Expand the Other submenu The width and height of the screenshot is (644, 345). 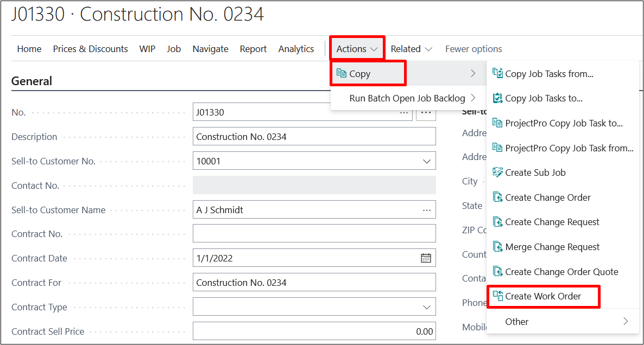coord(626,322)
